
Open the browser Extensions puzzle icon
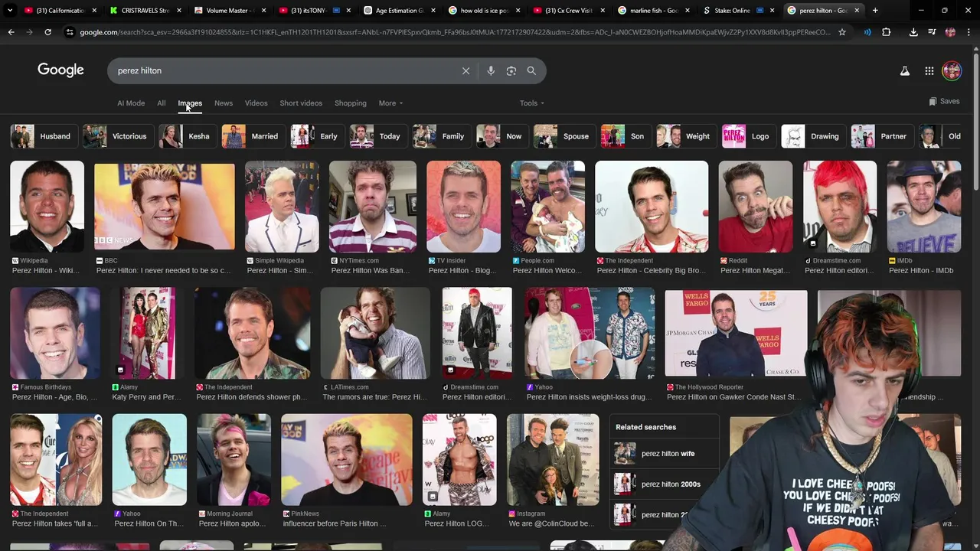[x=886, y=32]
